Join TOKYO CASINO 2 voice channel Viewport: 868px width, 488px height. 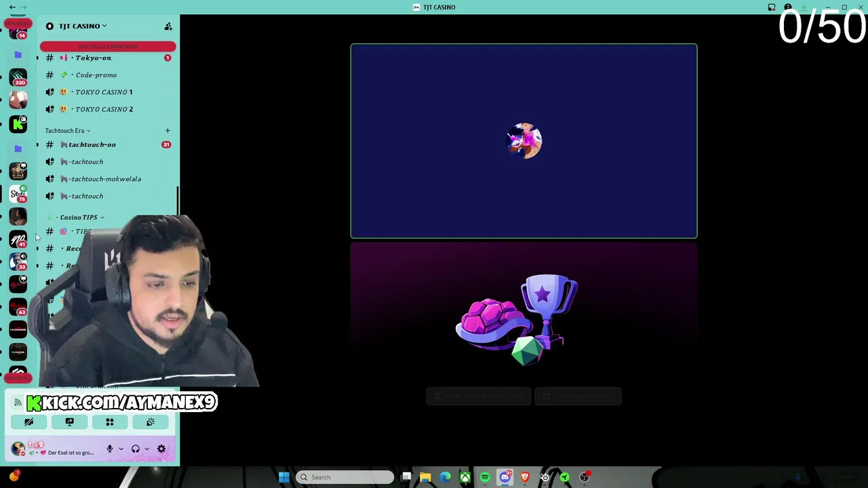point(108,109)
